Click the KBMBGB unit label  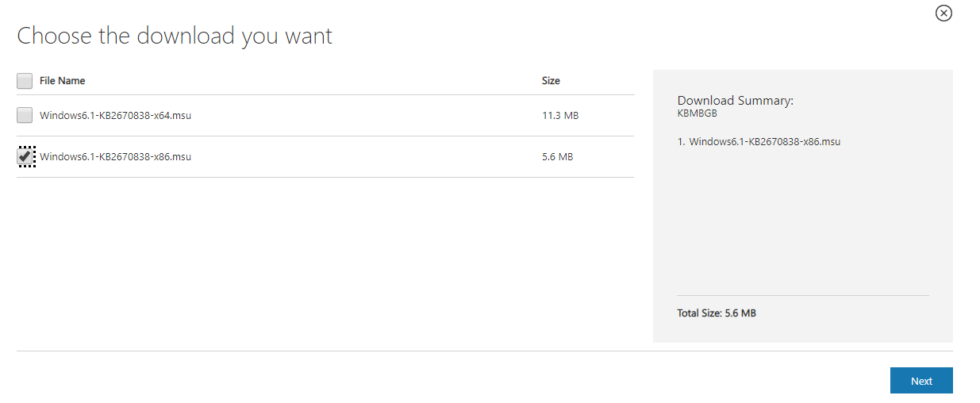(695, 113)
